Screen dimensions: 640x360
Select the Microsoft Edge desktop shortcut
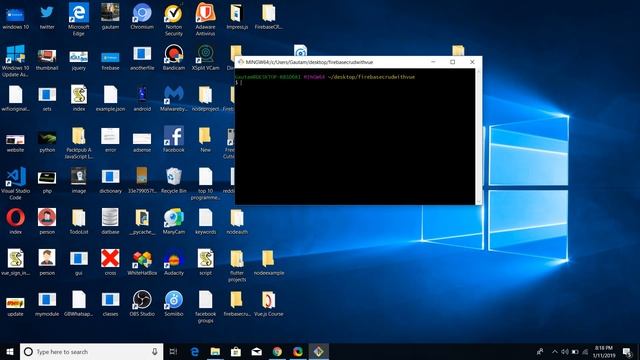click(x=78, y=19)
